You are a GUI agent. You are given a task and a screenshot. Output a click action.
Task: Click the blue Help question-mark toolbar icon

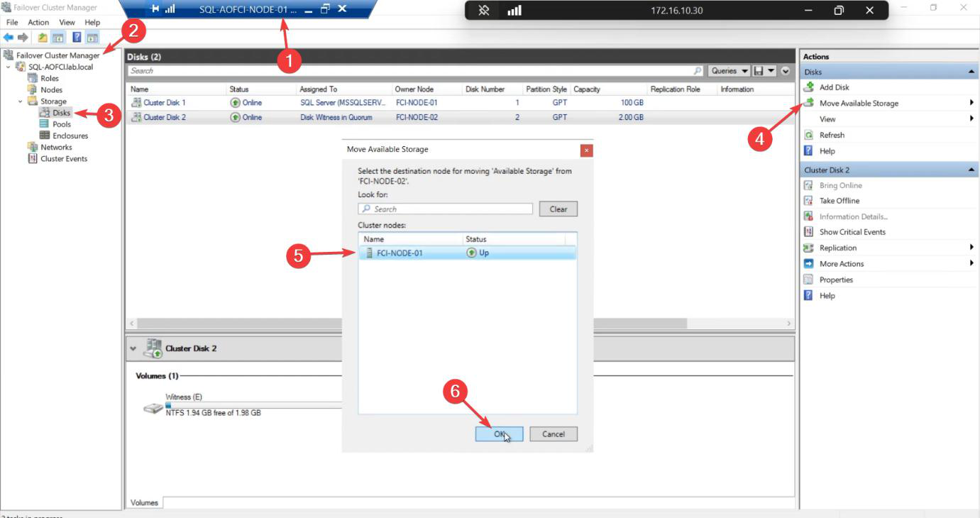tap(77, 37)
